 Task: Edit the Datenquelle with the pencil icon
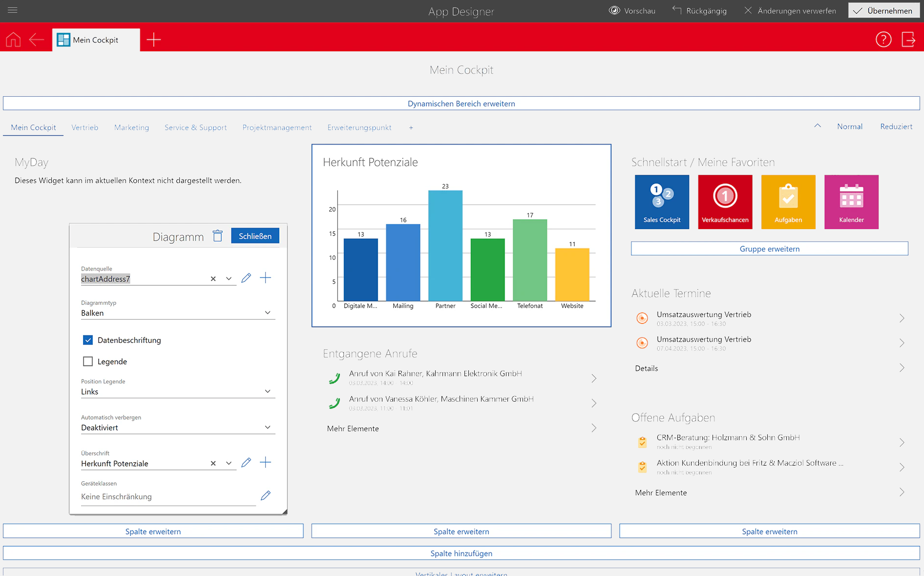(246, 278)
